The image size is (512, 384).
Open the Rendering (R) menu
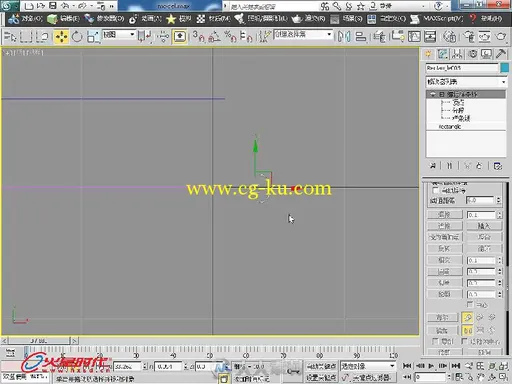pyautogui.click(x=309, y=19)
